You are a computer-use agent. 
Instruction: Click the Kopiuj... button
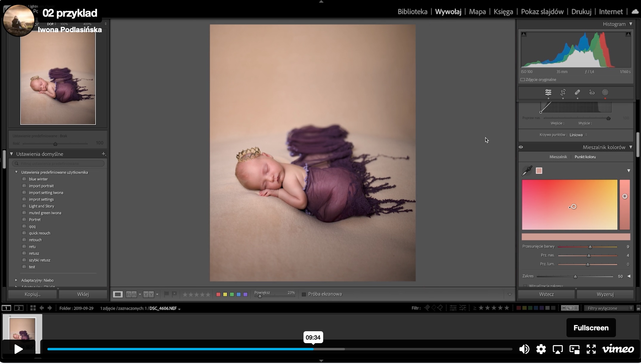tap(32, 294)
